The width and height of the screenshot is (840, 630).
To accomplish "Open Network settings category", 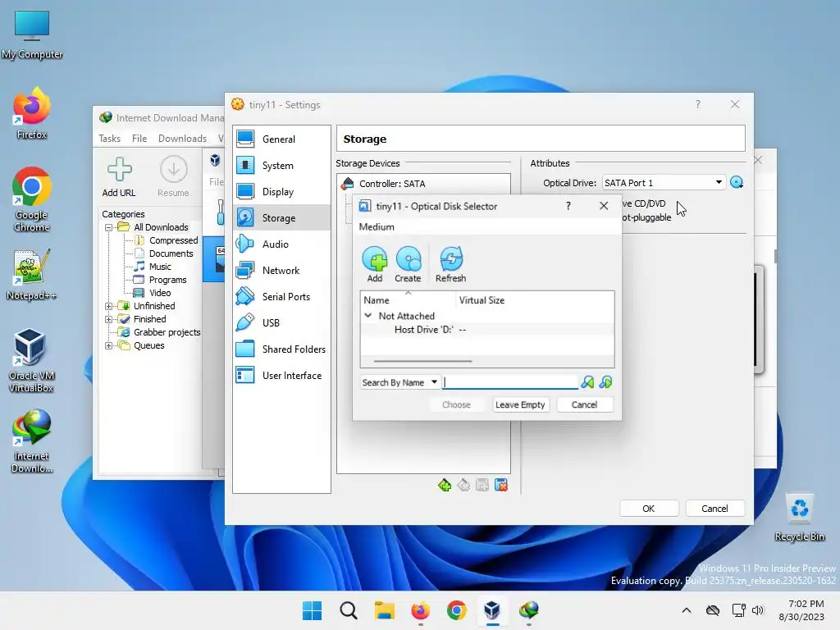I will (x=282, y=270).
